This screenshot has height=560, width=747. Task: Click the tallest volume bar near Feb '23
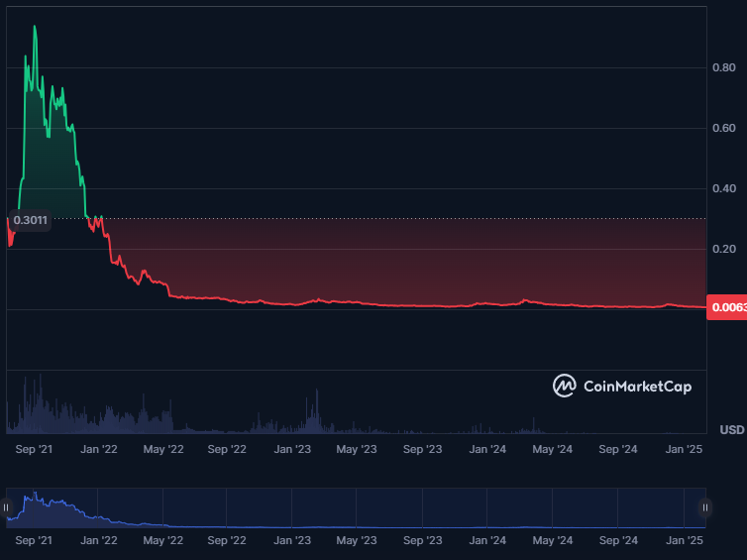317,410
